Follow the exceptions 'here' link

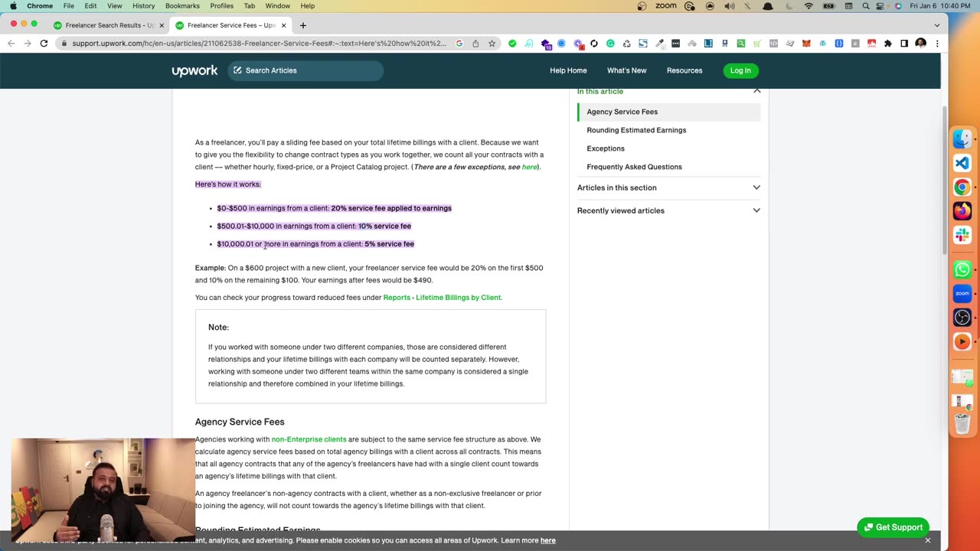click(x=529, y=167)
